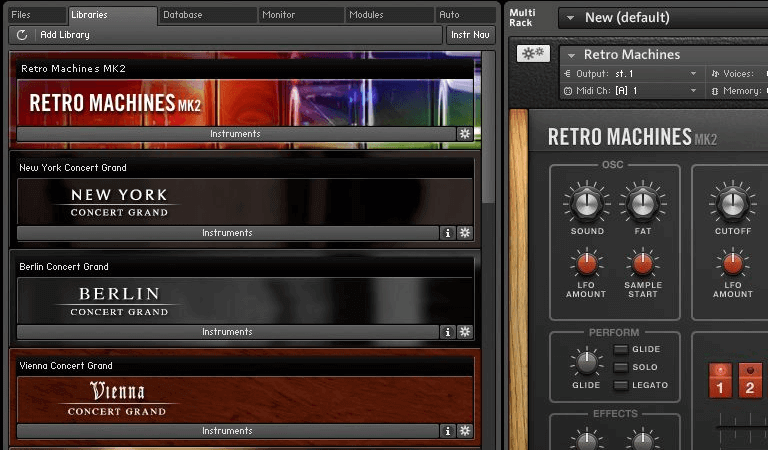Open New York Concert Grand Instruments list
768x450 pixels.
click(x=228, y=233)
